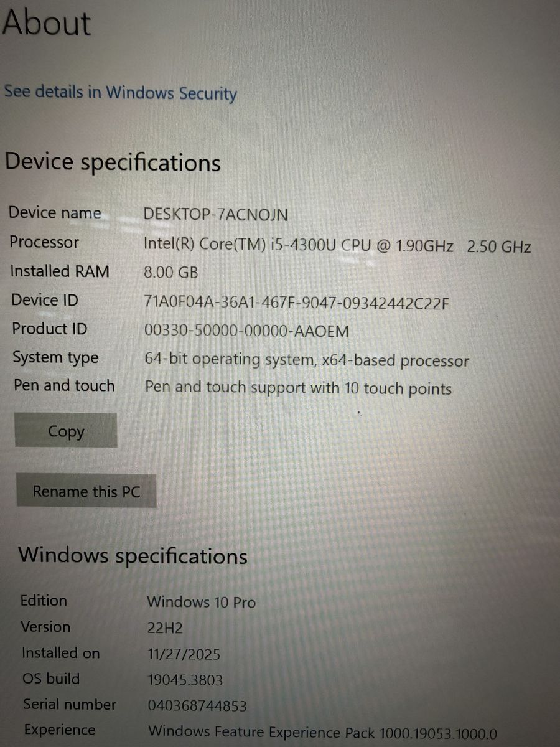Screen dimensions: 560x747
Task: Click the Device ID value starting 71A0F04A
Action: [x=297, y=303]
